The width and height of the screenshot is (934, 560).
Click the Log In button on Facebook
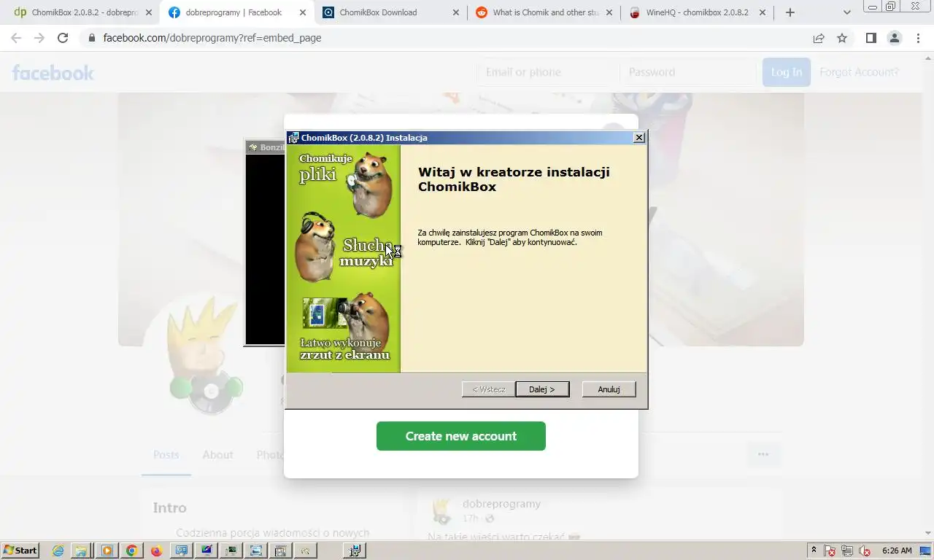coord(787,72)
